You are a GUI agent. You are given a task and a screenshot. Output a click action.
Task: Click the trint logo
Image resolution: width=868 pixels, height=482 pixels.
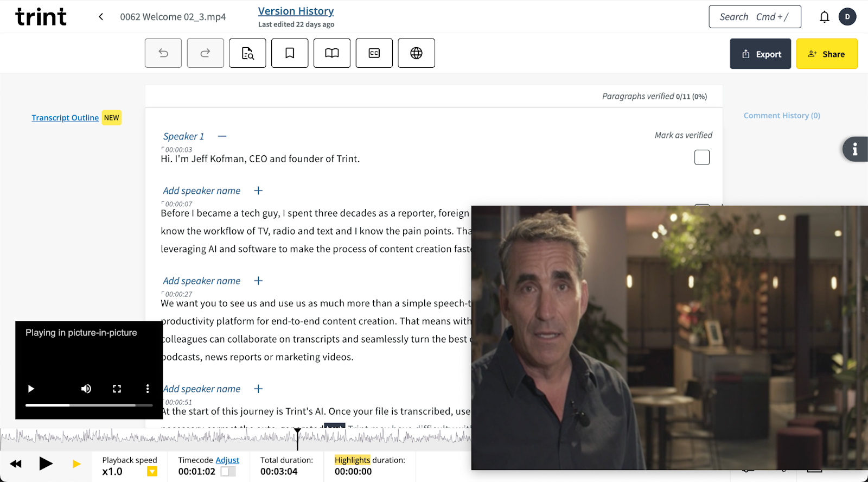tap(41, 17)
